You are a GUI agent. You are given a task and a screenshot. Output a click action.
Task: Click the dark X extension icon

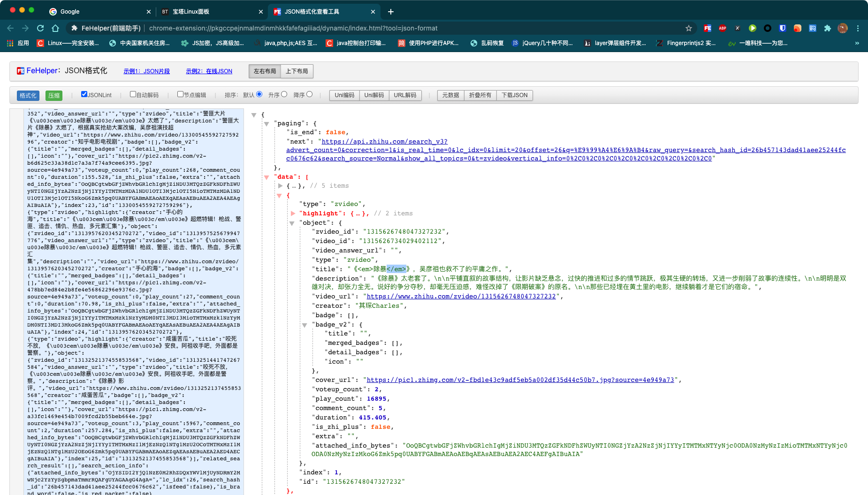coord(738,28)
